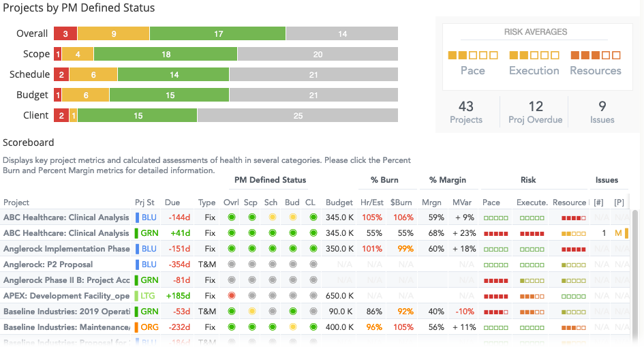The image size is (644, 347).
Task: Click the yellow 6 segment of Budget bar
Action: point(85,95)
